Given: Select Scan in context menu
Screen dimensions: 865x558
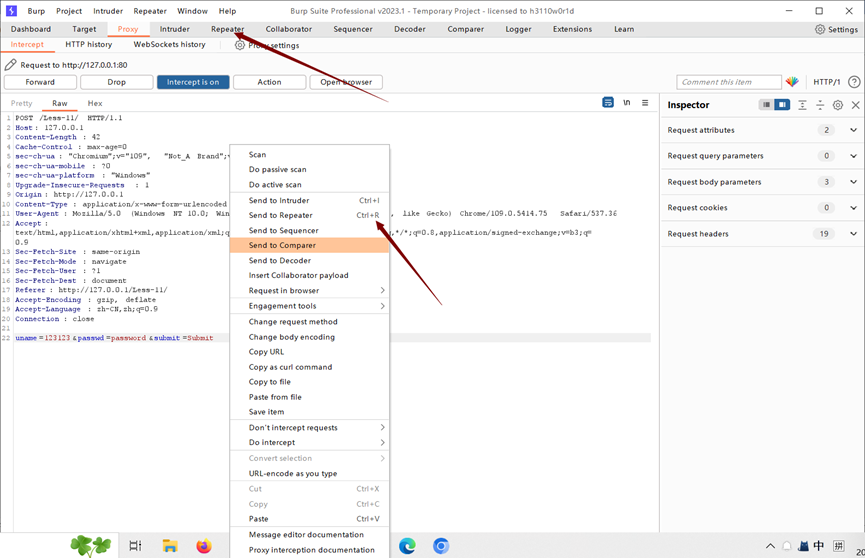Looking at the screenshot, I should pyautogui.click(x=309, y=155).
